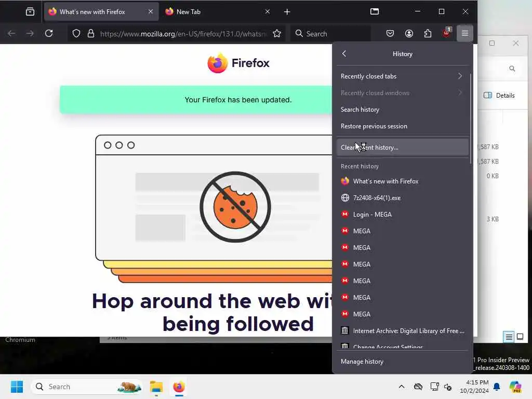
Task: Click the search icon in File Explorer window
Action: click(512, 69)
